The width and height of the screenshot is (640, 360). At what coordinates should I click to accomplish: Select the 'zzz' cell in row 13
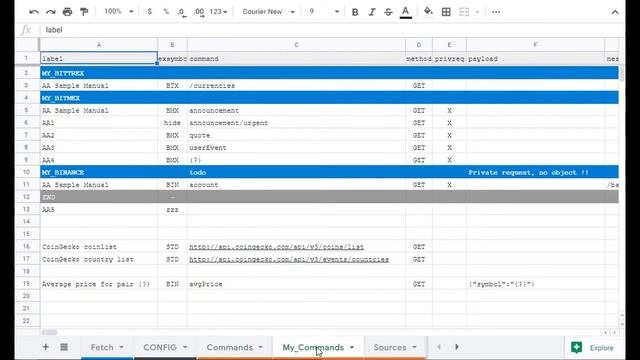172,210
